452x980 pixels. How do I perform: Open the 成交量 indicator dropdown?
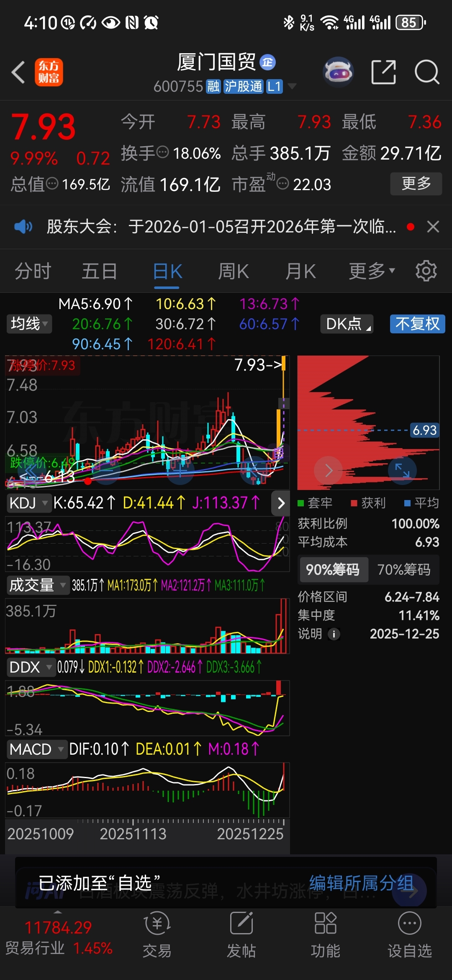(38, 585)
